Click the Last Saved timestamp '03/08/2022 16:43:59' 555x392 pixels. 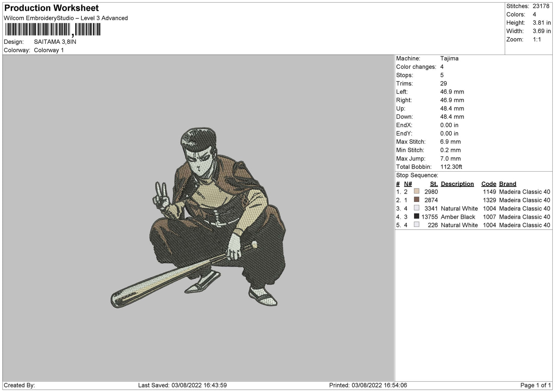199,385
